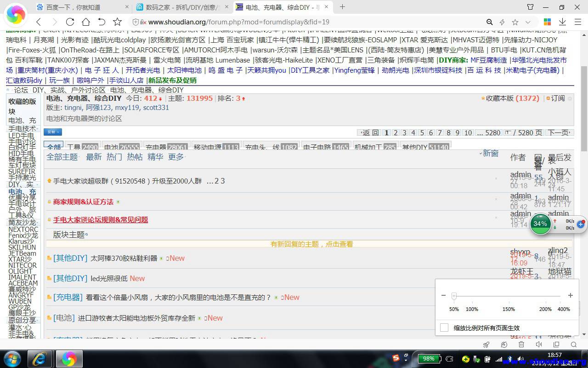
Task: Open the 新窗 new window toggle
Action: coord(489,153)
